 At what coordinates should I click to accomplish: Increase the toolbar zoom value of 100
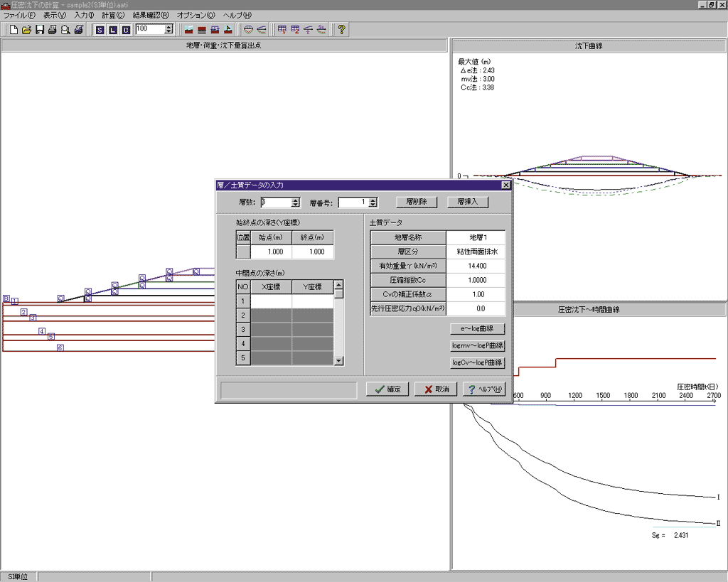click(168, 27)
